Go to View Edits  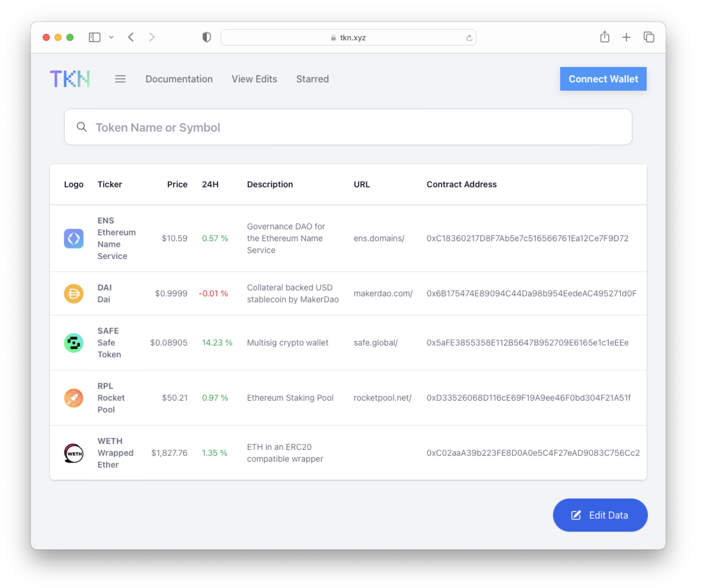254,79
